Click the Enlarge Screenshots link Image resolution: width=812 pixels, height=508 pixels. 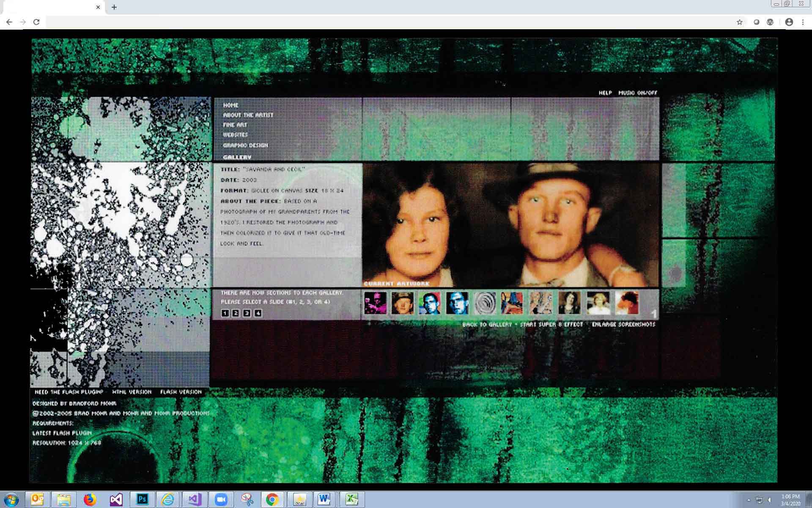tap(623, 325)
